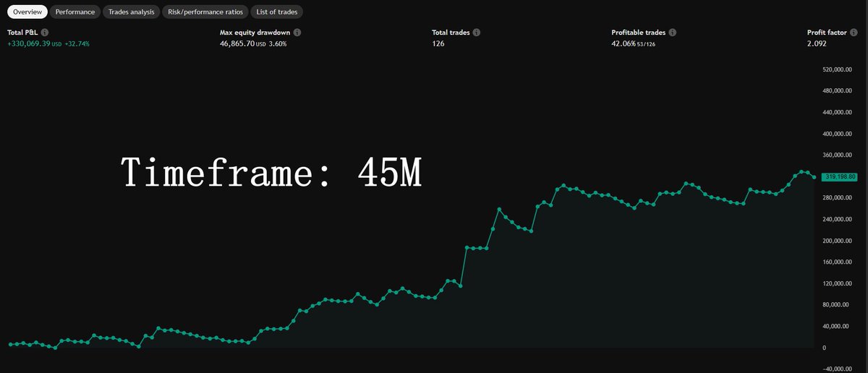This screenshot has width=868, height=373.
Task: Select the Overview tab
Action: (x=27, y=12)
